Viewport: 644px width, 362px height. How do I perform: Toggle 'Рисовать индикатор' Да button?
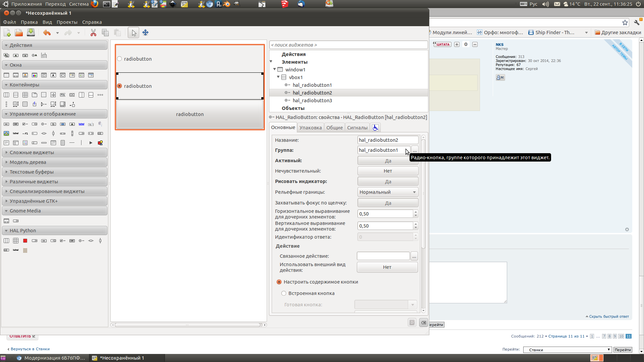[x=387, y=182]
